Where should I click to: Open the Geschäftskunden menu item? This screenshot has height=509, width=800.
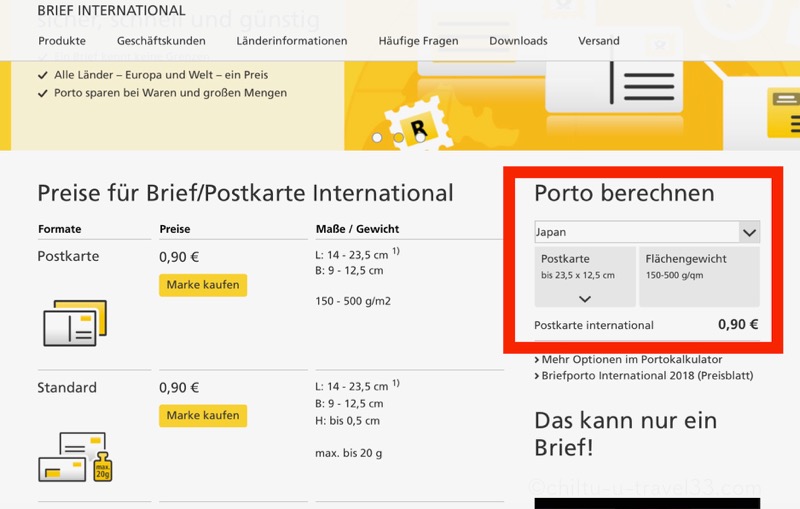(161, 41)
